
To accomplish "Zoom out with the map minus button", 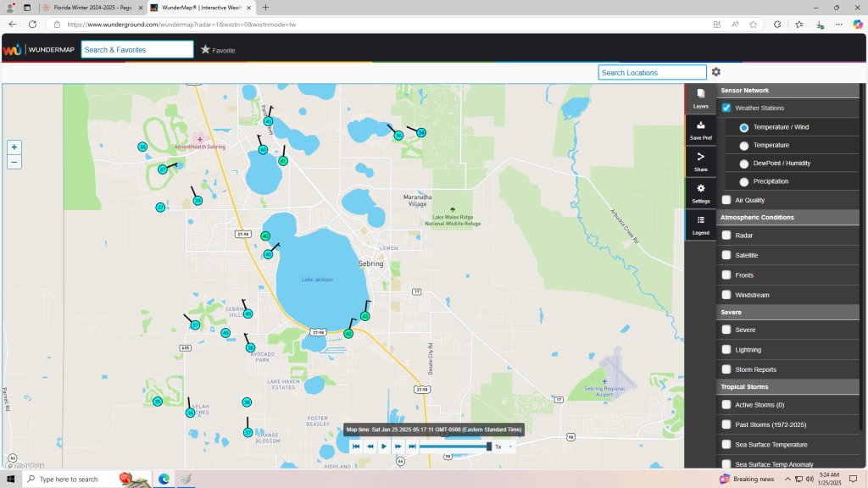I will [14, 162].
